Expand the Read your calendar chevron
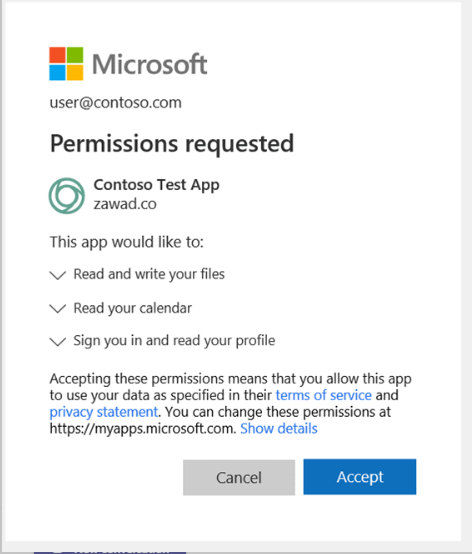This screenshot has height=554, width=472. point(58,308)
